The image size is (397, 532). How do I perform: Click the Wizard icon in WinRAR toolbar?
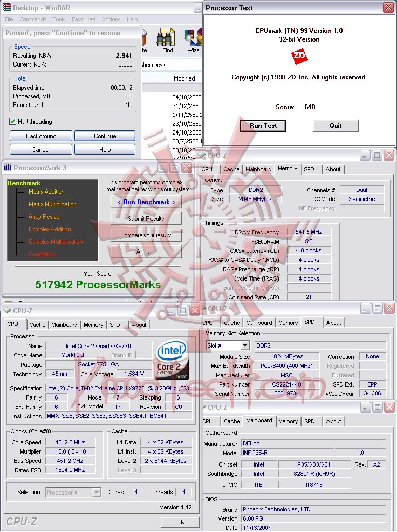pos(194,37)
